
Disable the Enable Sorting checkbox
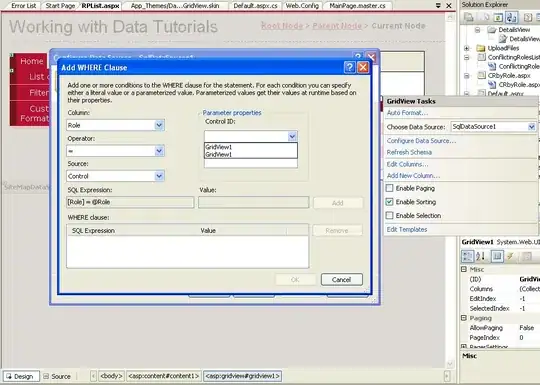coord(390,202)
